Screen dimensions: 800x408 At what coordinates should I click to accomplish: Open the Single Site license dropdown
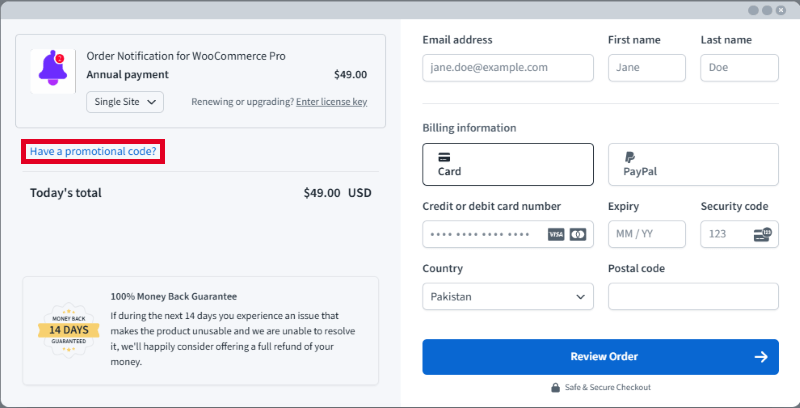pyautogui.click(x=125, y=102)
